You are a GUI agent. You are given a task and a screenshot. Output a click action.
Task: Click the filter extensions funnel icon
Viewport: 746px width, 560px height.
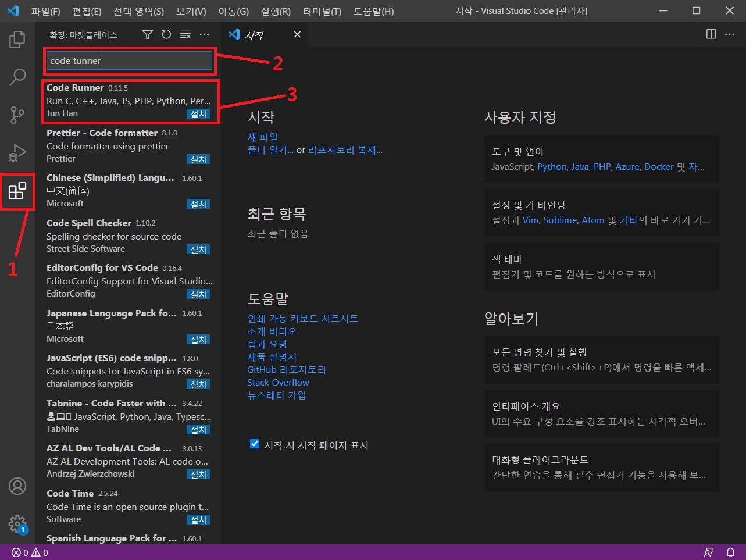148,35
